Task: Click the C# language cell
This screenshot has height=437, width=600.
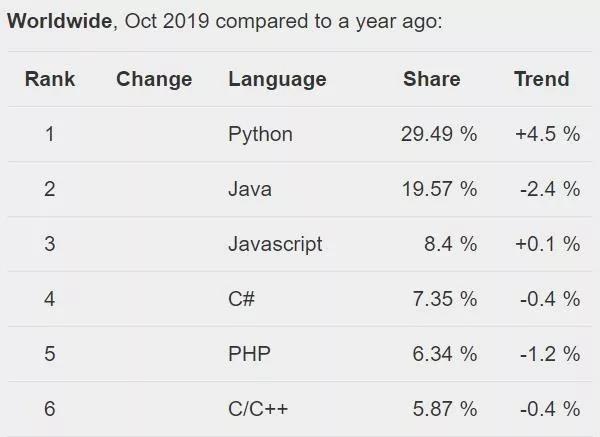Action: pos(241,299)
